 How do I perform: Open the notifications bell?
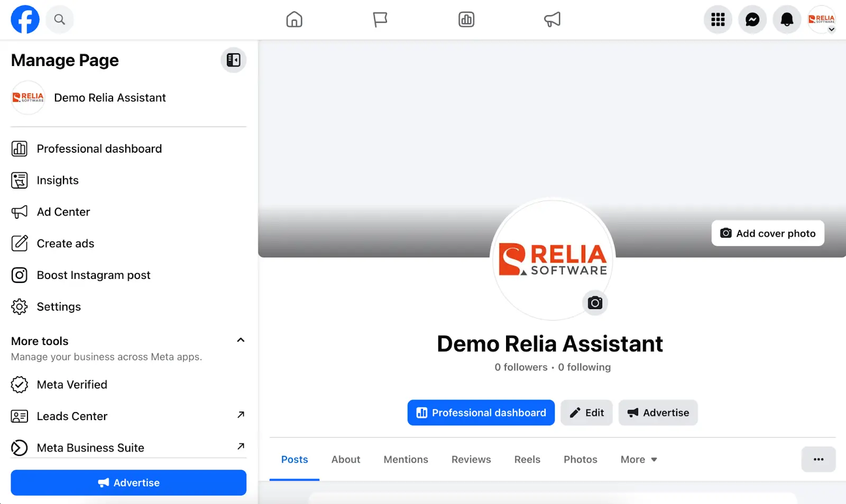click(786, 20)
